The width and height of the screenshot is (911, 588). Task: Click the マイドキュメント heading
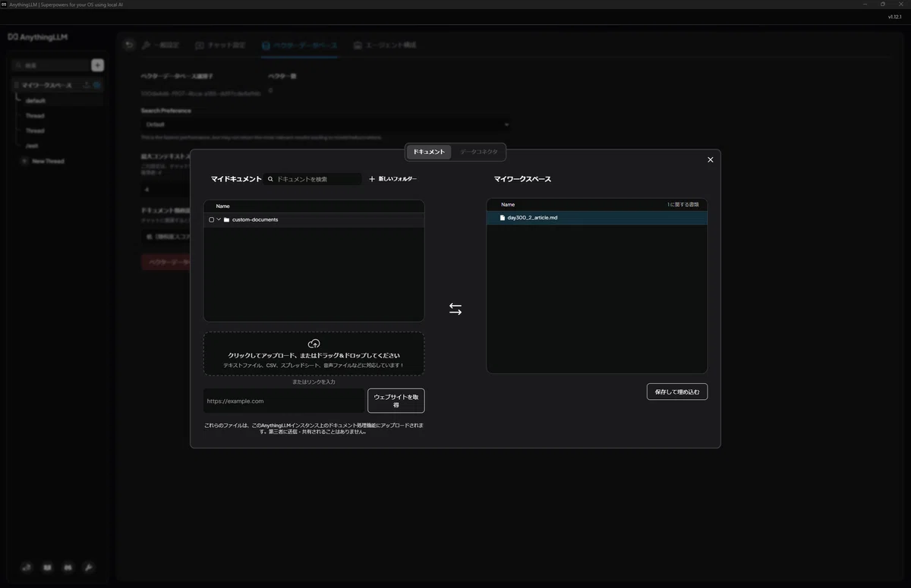click(236, 179)
